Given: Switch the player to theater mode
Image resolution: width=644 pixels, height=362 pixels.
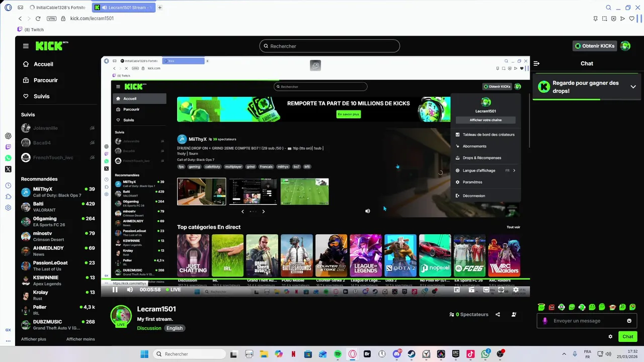Looking at the screenshot, I should click(x=486, y=290).
